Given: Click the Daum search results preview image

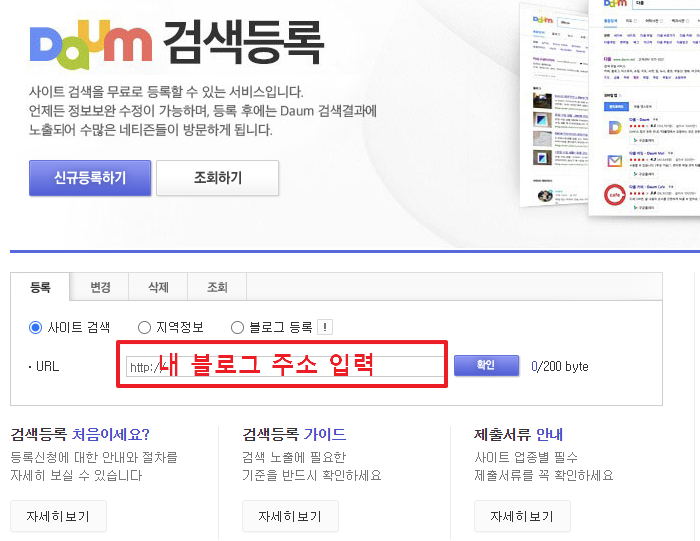Looking at the screenshot, I should pyautogui.click(x=610, y=107).
